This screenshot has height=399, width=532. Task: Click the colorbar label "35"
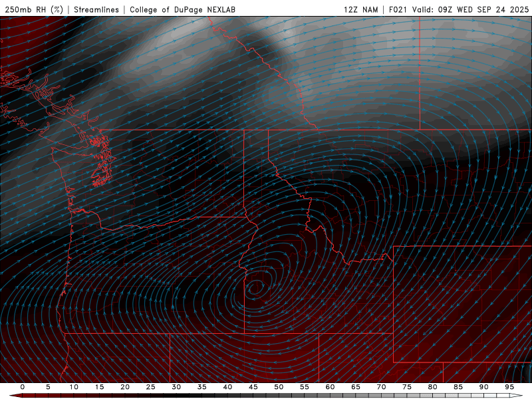[202, 387]
